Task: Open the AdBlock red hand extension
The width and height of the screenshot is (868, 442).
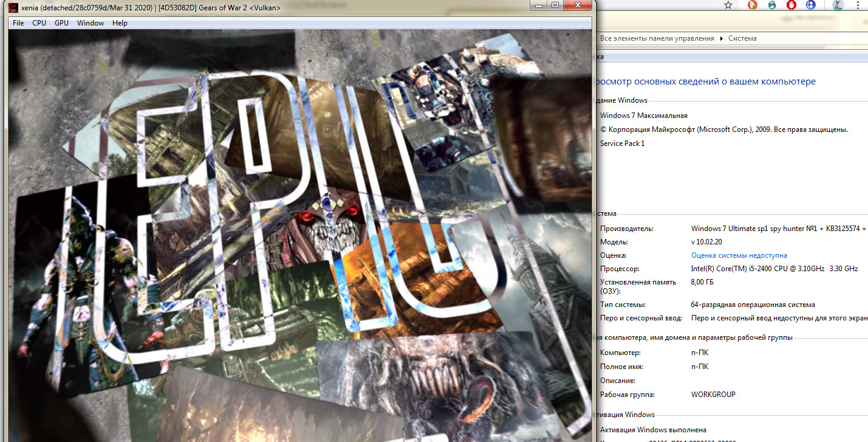Action: 791,5
